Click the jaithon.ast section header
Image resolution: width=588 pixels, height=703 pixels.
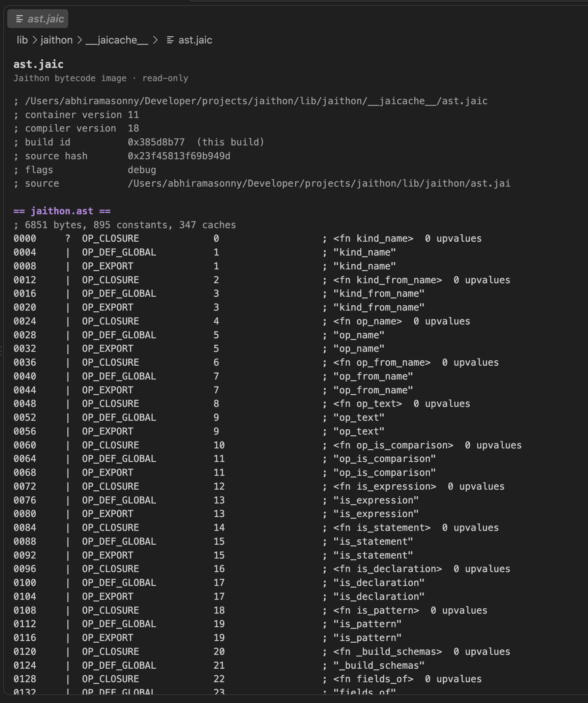[62, 211]
